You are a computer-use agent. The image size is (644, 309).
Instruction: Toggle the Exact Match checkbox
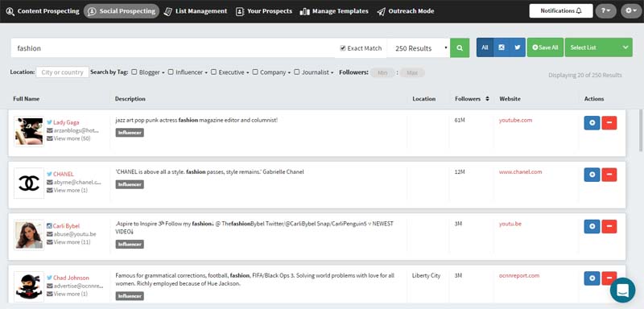click(x=343, y=48)
